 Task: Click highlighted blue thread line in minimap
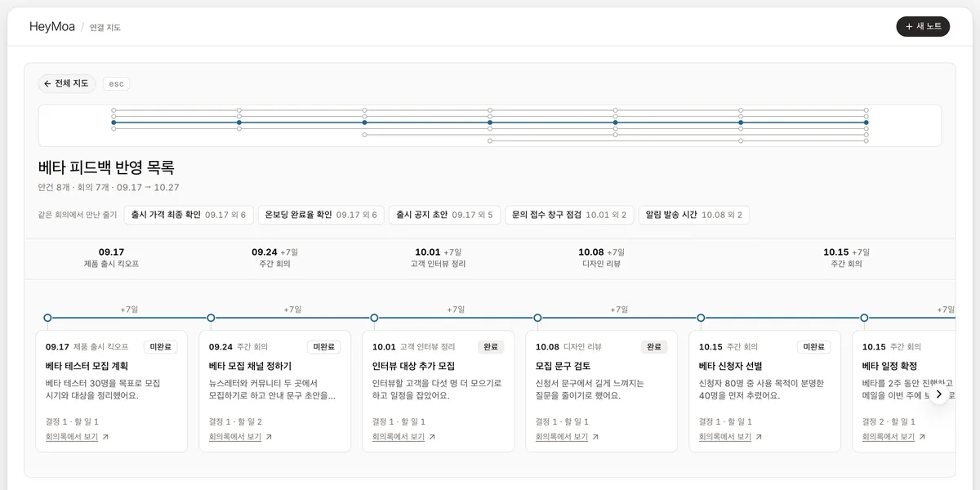[x=490, y=122]
